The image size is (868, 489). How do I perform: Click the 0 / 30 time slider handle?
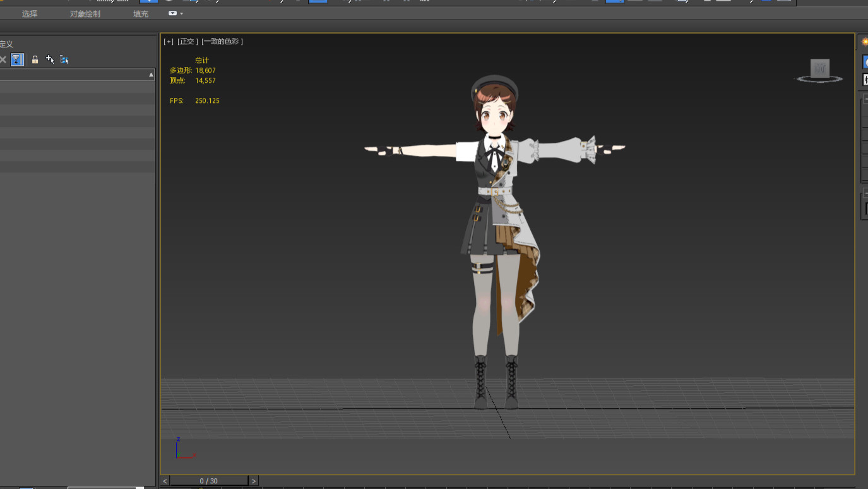click(208, 481)
